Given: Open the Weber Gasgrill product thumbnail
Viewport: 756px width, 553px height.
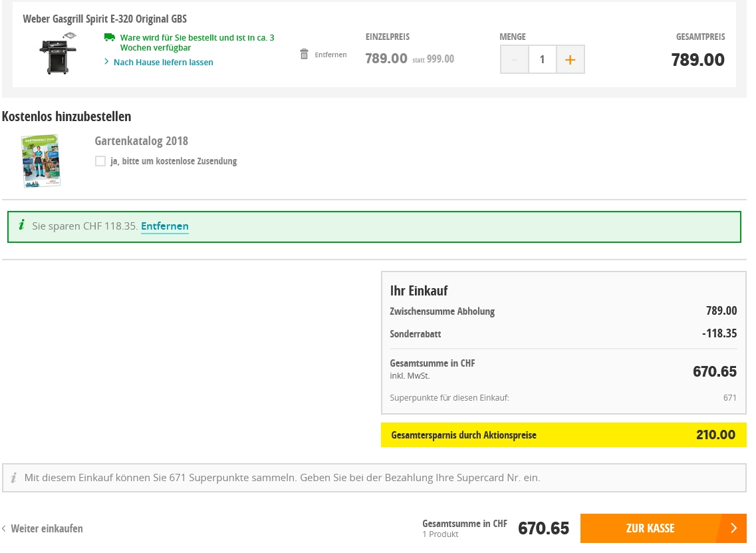Looking at the screenshot, I should pyautogui.click(x=59, y=53).
